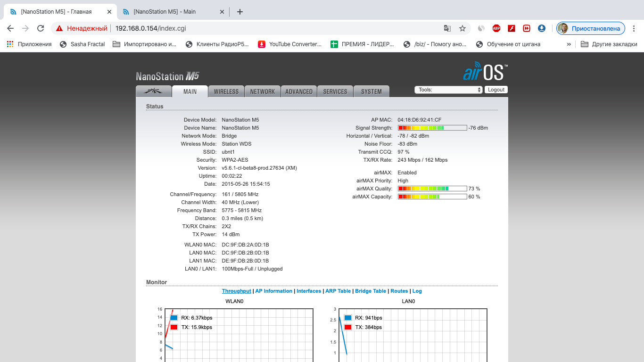Open the Routes link
Viewport: 644px width, 362px height.
399,291
